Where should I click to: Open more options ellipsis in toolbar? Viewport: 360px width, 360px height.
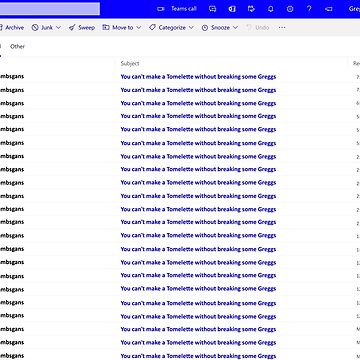[282, 28]
